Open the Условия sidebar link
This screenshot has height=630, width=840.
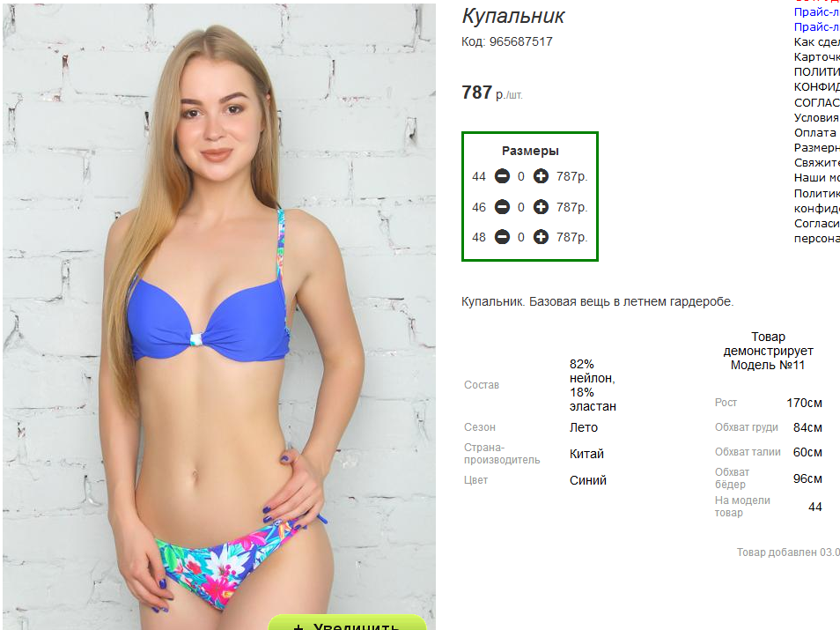[x=816, y=117]
